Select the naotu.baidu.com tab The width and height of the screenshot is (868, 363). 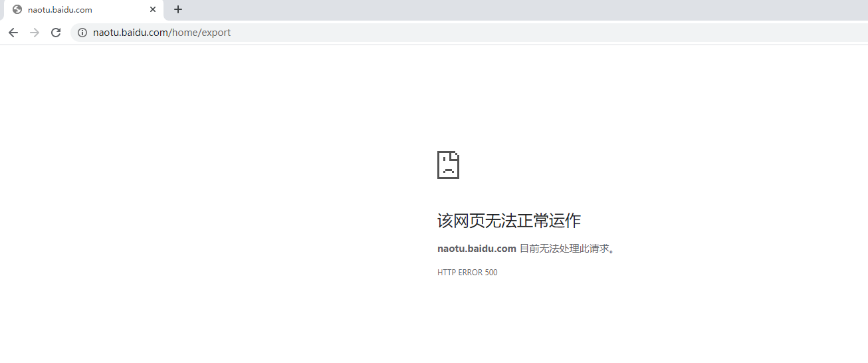point(83,10)
